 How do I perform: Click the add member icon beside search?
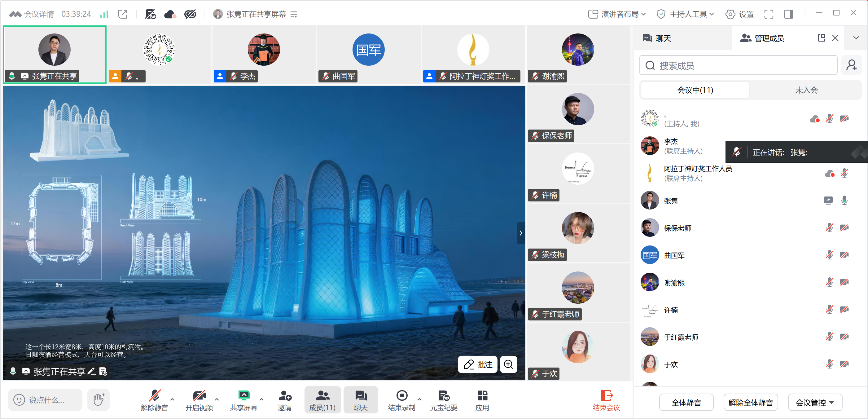pos(851,65)
